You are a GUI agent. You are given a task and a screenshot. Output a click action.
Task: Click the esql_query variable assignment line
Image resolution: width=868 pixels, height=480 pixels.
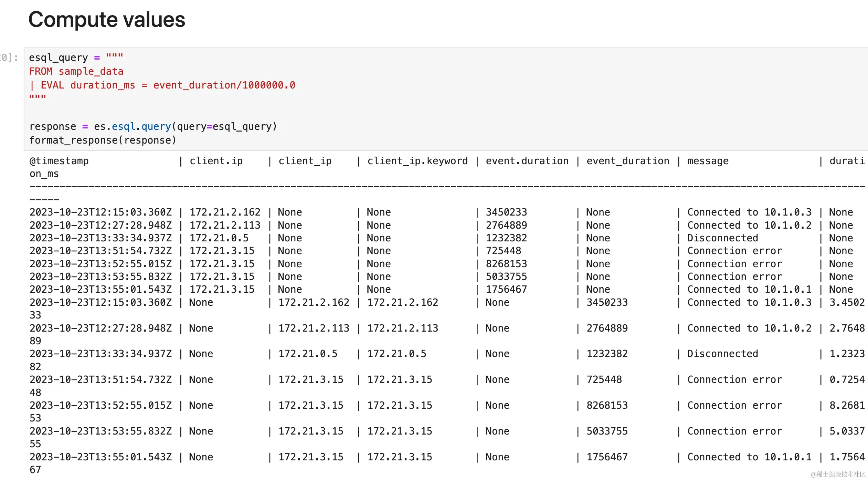[76, 57]
